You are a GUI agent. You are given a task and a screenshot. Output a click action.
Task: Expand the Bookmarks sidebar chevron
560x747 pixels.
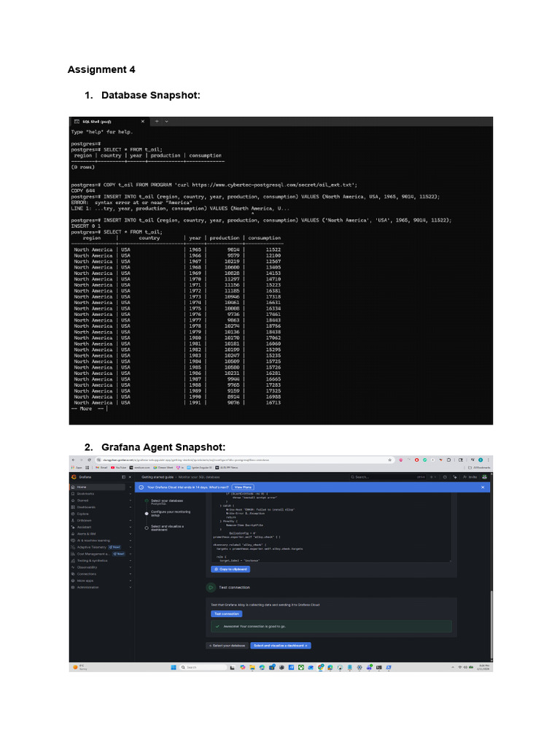(x=131, y=494)
